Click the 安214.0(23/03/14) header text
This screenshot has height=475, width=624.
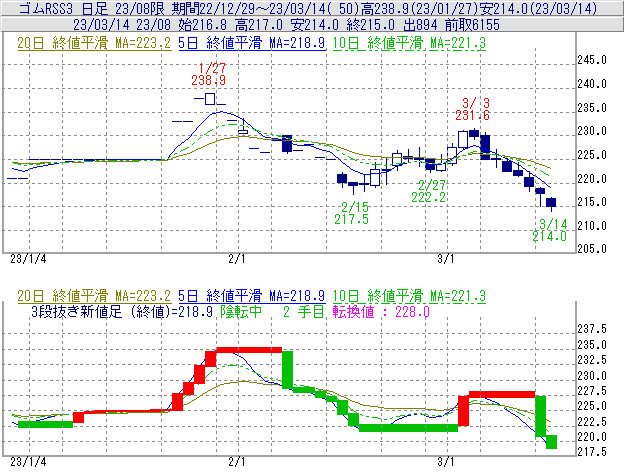point(538,8)
